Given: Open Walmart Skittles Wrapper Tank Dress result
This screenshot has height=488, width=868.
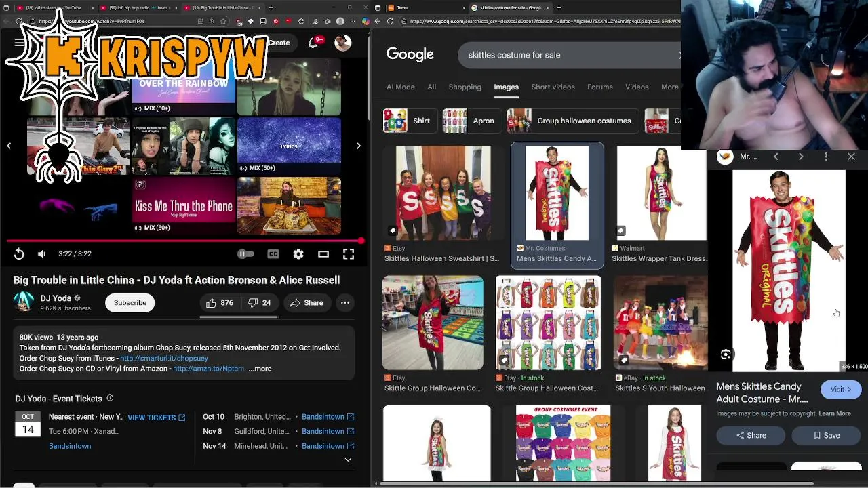Looking at the screenshot, I should [x=660, y=204].
